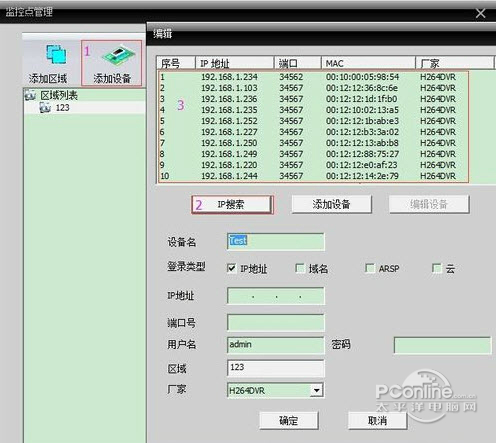
Task: Click MAC address 00:10:00:05:98:54
Action: click(362, 77)
